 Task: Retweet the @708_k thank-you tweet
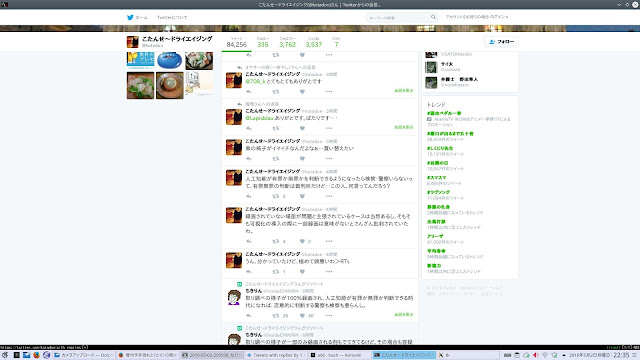click(276, 92)
